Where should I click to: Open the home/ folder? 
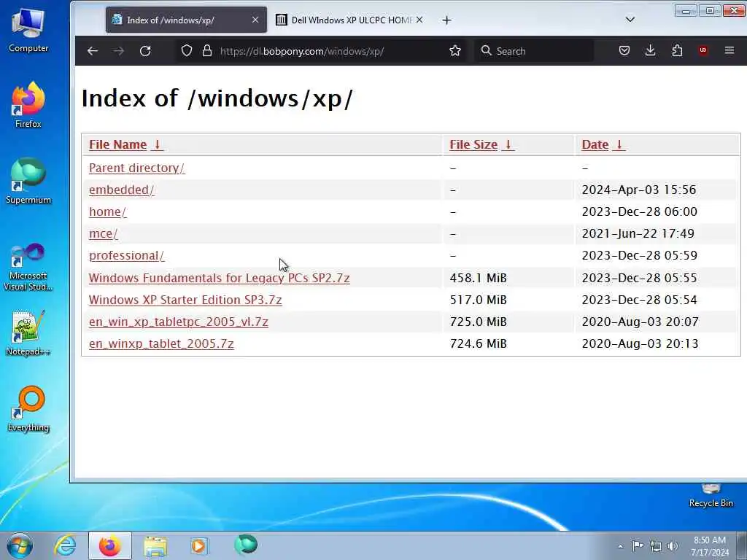click(x=108, y=212)
